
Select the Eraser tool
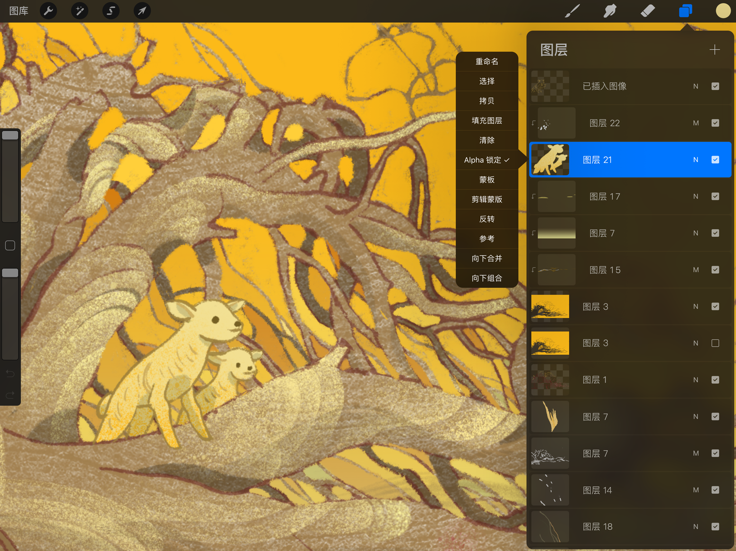tap(648, 11)
